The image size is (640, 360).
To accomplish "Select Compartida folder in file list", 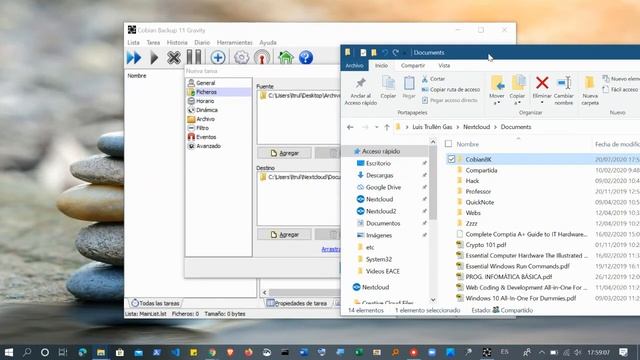I will point(481,170).
